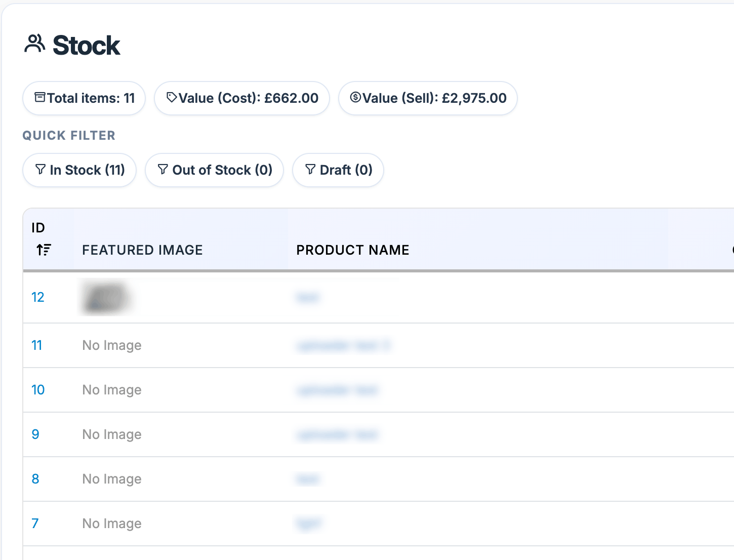Viewport: 734px width, 560px height.
Task: Click the funnel icon in Draft filter
Action: point(310,169)
